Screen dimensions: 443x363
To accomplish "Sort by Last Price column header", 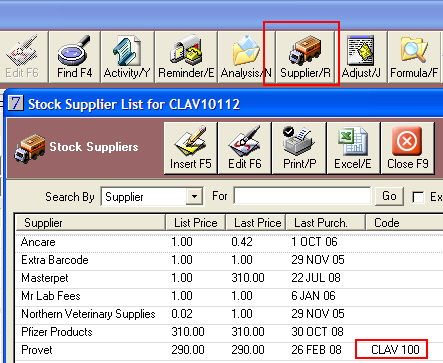I will 256,223.
